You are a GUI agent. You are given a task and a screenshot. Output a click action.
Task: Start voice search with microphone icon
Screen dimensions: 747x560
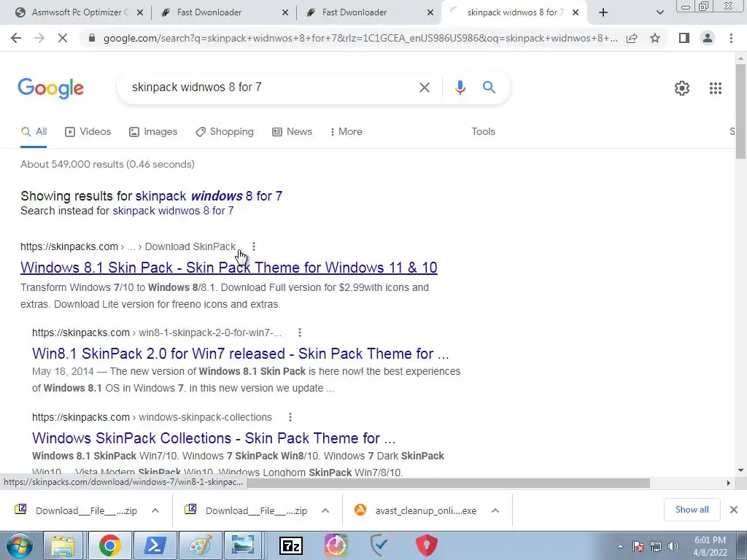(x=460, y=87)
